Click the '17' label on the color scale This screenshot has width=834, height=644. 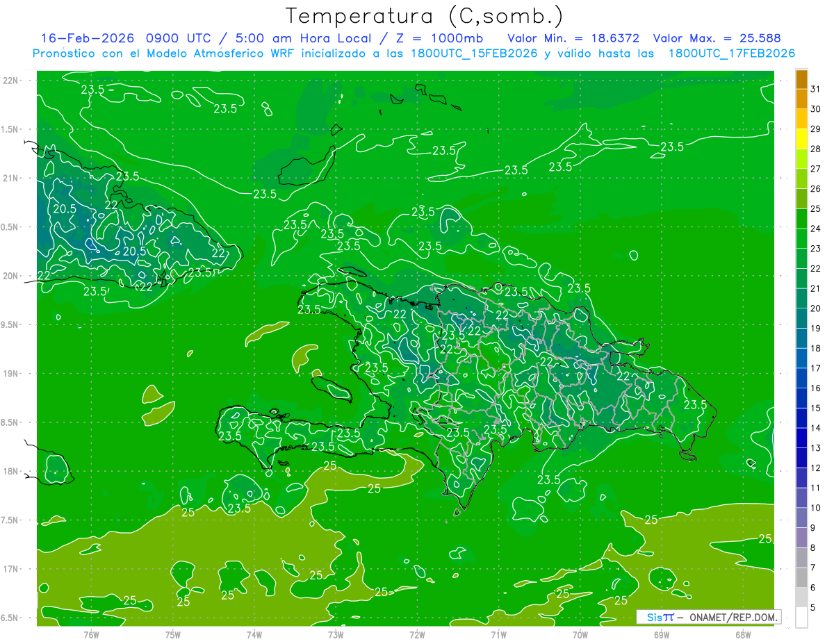coord(816,368)
